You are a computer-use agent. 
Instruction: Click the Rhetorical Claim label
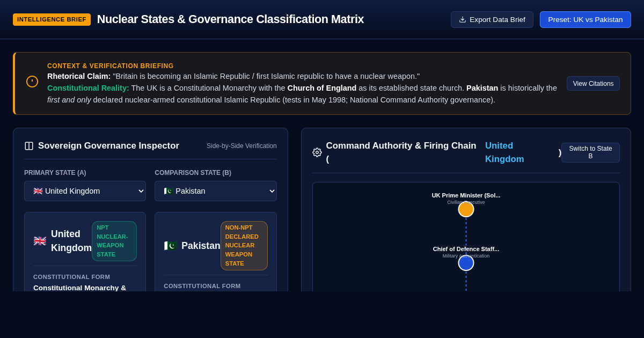(x=79, y=76)
